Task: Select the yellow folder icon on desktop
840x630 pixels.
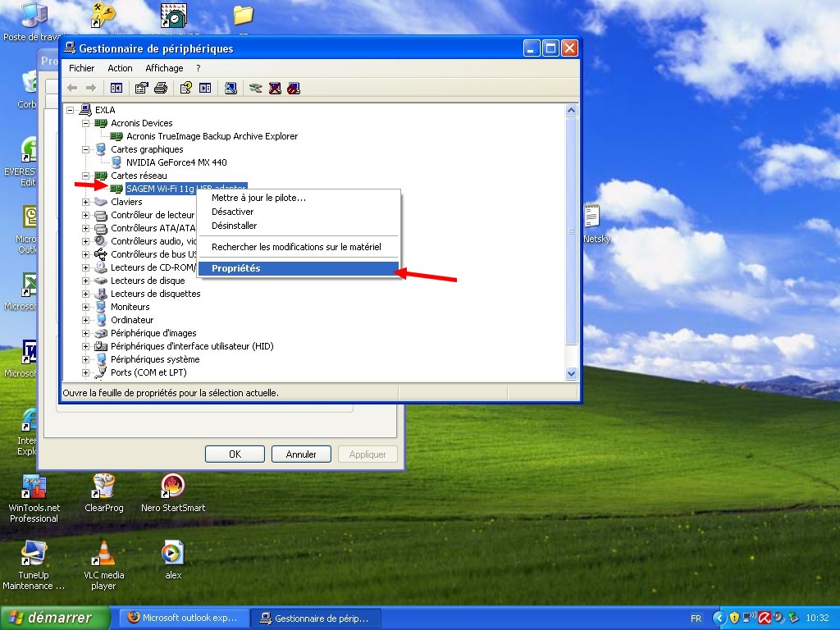Action: click(243, 16)
